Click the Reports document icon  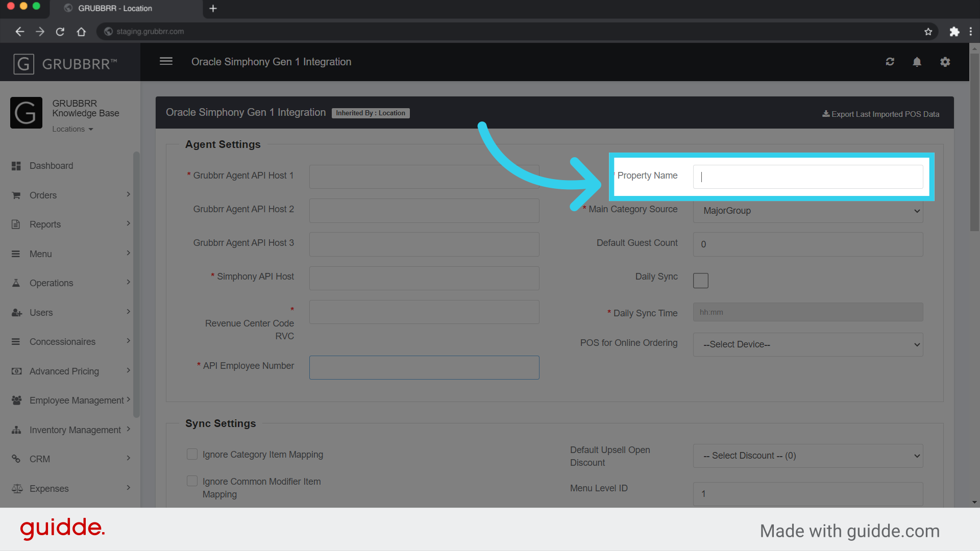16,224
